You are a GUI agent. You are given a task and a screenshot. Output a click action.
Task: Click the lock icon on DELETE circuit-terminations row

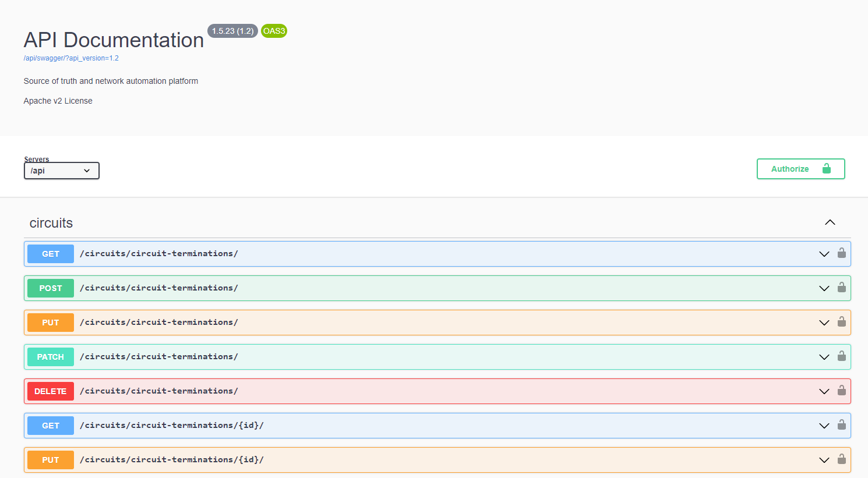click(x=841, y=391)
